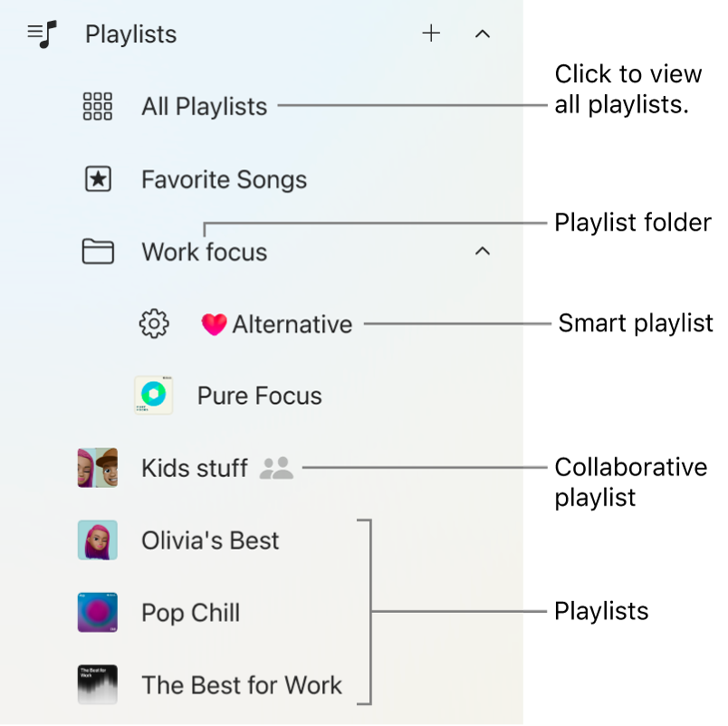728x726 pixels.
Task: Click the shared people icon beside Kids stuff
Action: 275,468
